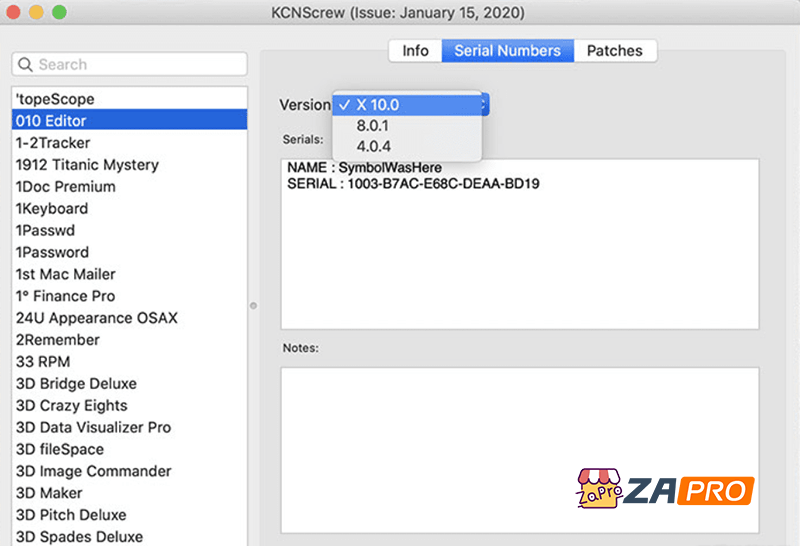Click the ZaPro logo watermark
800x546 pixels.
pos(664,490)
